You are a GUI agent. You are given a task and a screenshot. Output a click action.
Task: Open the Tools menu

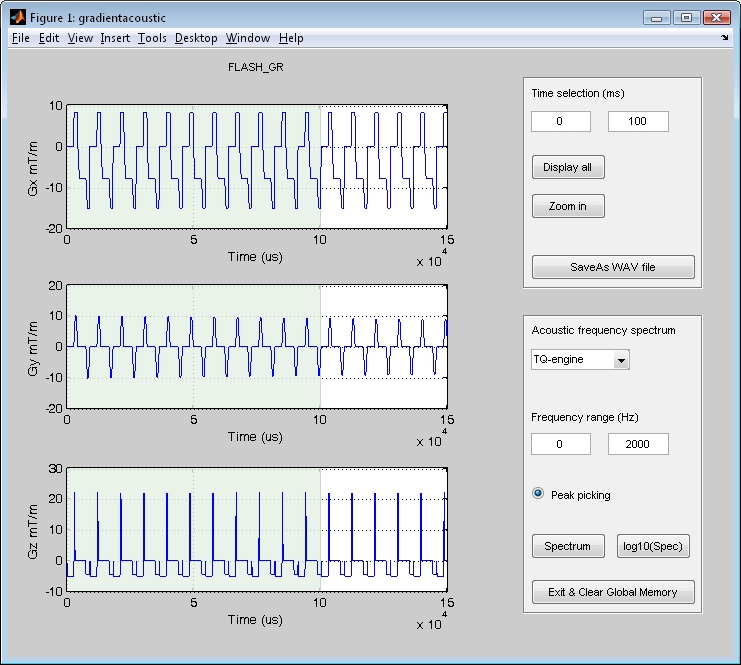[x=152, y=38]
